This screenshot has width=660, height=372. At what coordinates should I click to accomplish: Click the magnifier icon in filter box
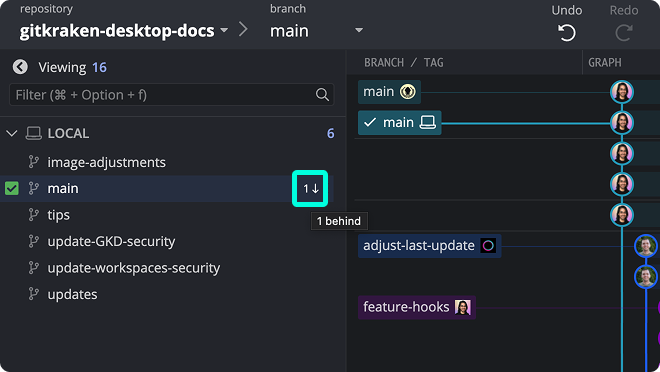322,95
